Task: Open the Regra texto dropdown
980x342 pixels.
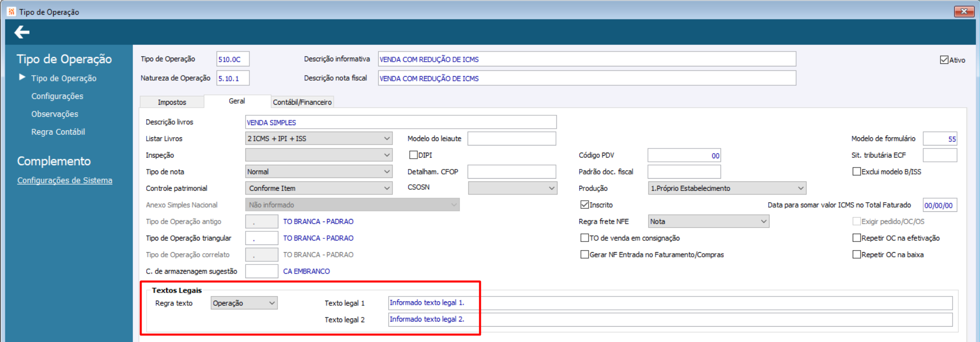Action: tap(244, 303)
